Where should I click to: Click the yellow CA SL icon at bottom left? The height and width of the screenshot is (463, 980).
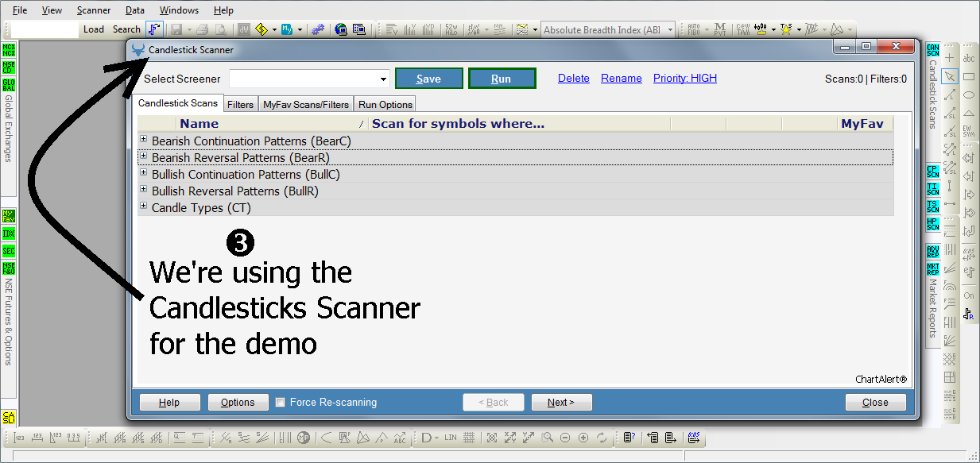coord(8,418)
